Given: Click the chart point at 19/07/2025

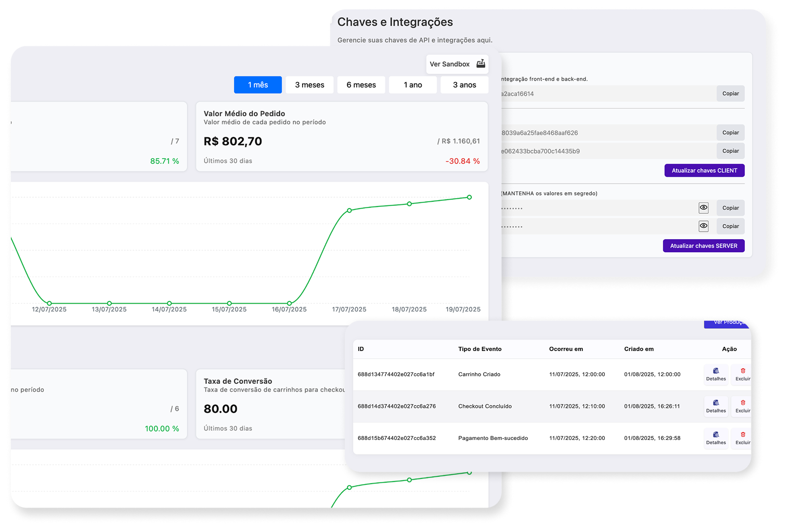Looking at the screenshot, I should [x=470, y=197].
